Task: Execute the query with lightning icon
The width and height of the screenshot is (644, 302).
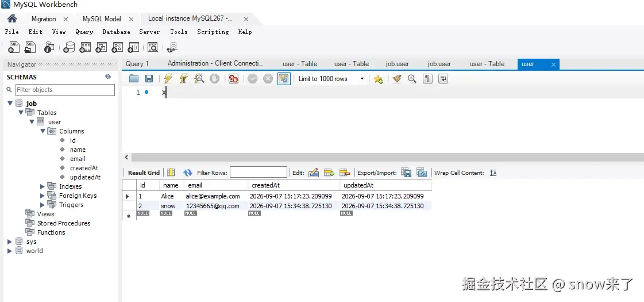Action: (x=168, y=79)
